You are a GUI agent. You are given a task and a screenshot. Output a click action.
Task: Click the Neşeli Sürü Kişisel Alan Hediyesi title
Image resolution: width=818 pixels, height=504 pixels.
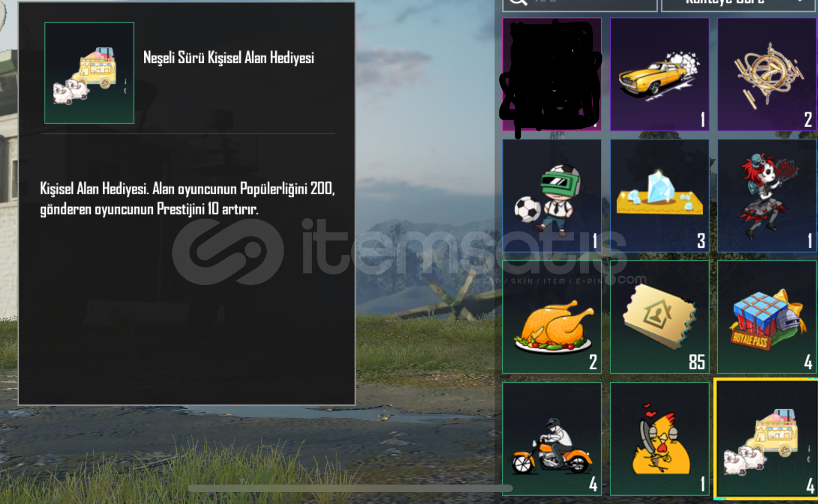(x=229, y=58)
